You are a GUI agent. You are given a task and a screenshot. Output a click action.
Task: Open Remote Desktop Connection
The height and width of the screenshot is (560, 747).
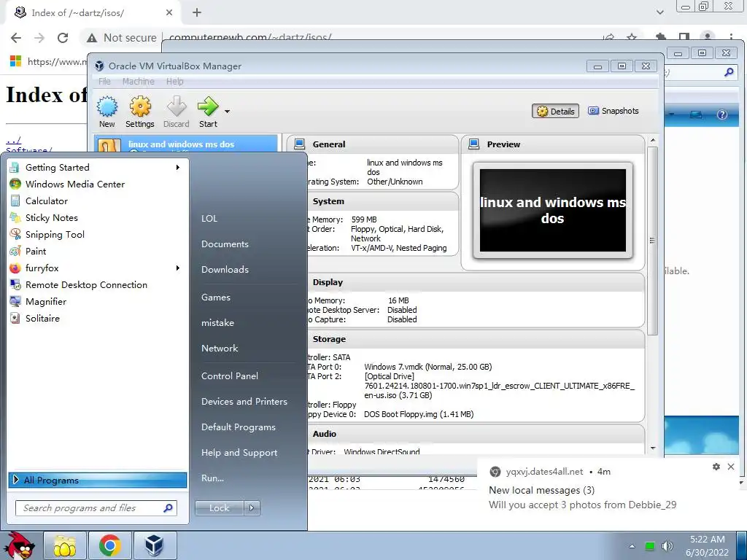pyautogui.click(x=96, y=285)
